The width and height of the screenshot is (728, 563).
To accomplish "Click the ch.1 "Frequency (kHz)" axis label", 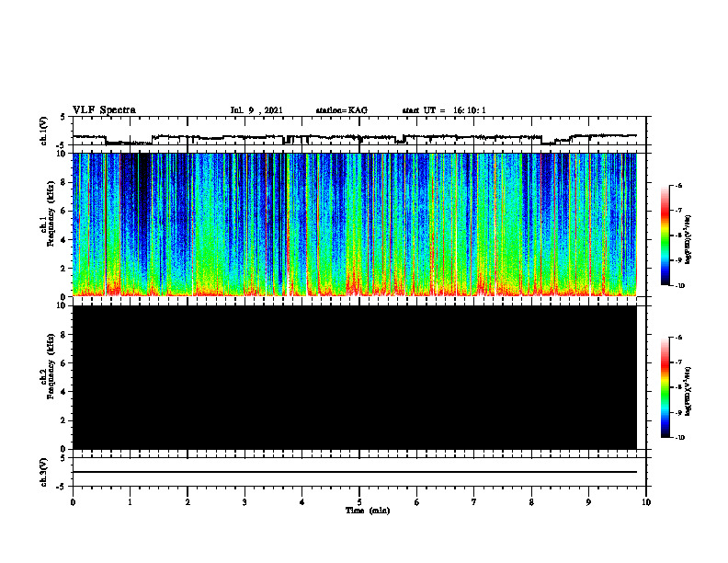I will coord(51,214).
